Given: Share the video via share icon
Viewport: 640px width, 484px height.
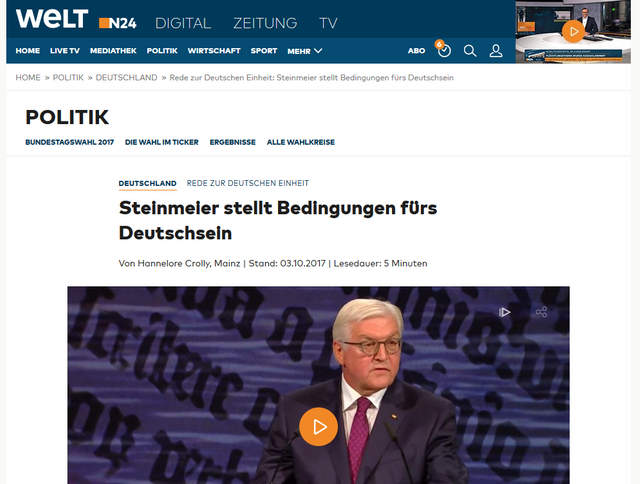Looking at the screenshot, I should pyautogui.click(x=541, y=312).
